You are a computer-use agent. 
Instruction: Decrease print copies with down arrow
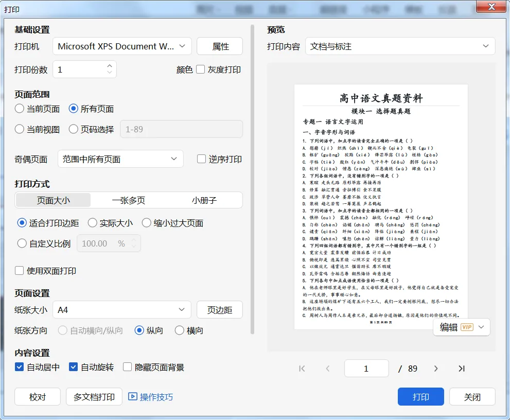pyautogui.click(x=110, y=72)
